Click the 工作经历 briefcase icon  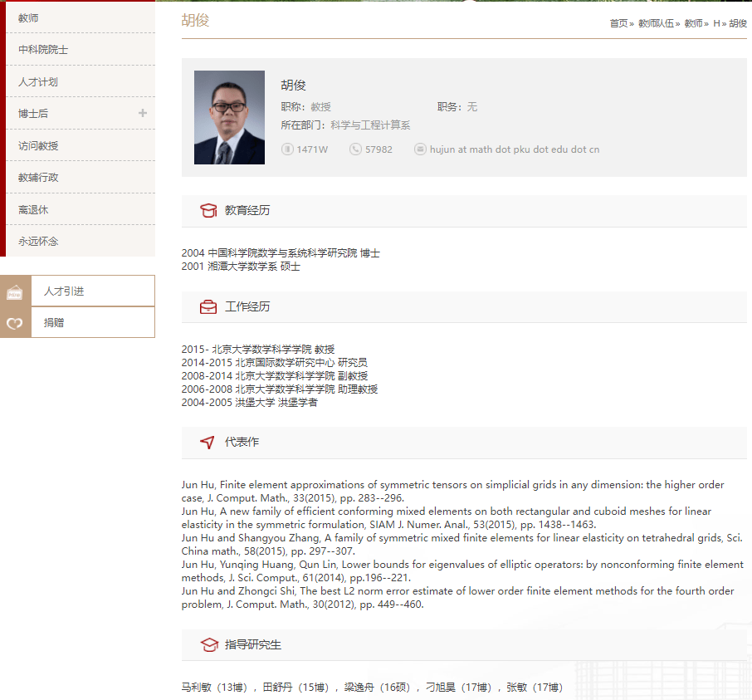208,307
